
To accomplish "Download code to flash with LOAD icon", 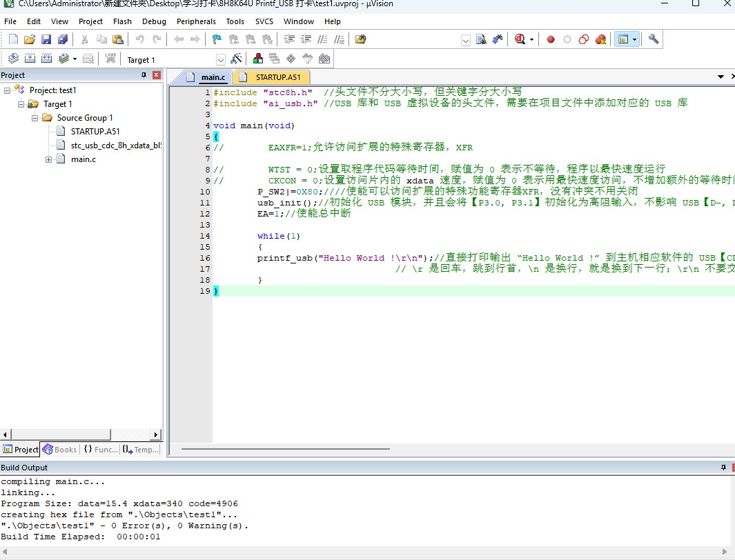I will [x=110, y=59].
